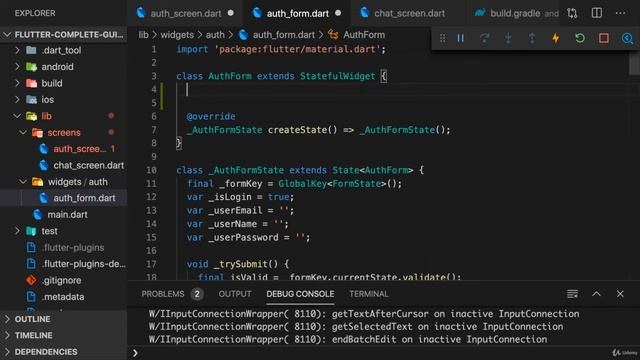Click StatefulWidget in class declaration
The width and height of the screenshot is (640, 360).
pyautogui.click(x=337, y=76)
